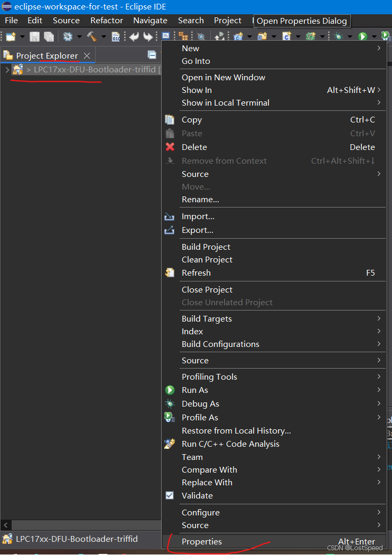Expand the Index submenu
This screenshot has height=555, width=392.
click(x=274, y=331)
